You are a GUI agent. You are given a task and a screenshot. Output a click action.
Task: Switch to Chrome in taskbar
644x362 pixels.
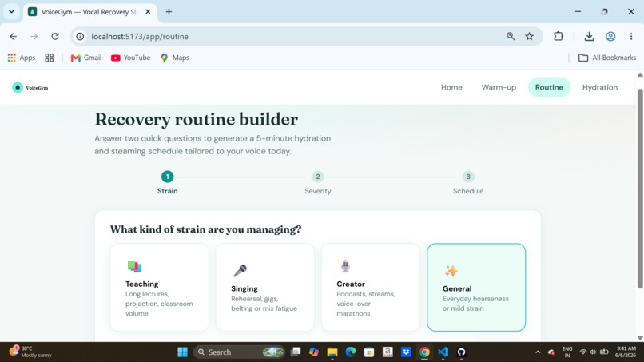tap(425, 352)
